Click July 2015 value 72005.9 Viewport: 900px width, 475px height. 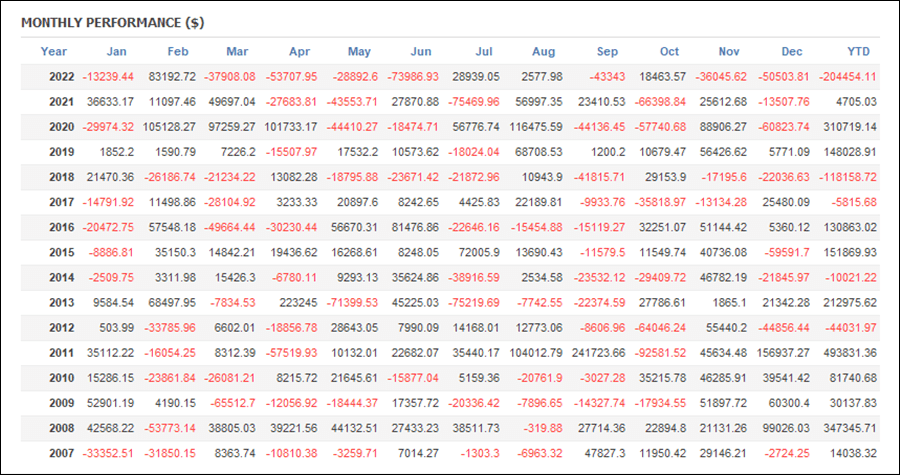pos(479,253)
